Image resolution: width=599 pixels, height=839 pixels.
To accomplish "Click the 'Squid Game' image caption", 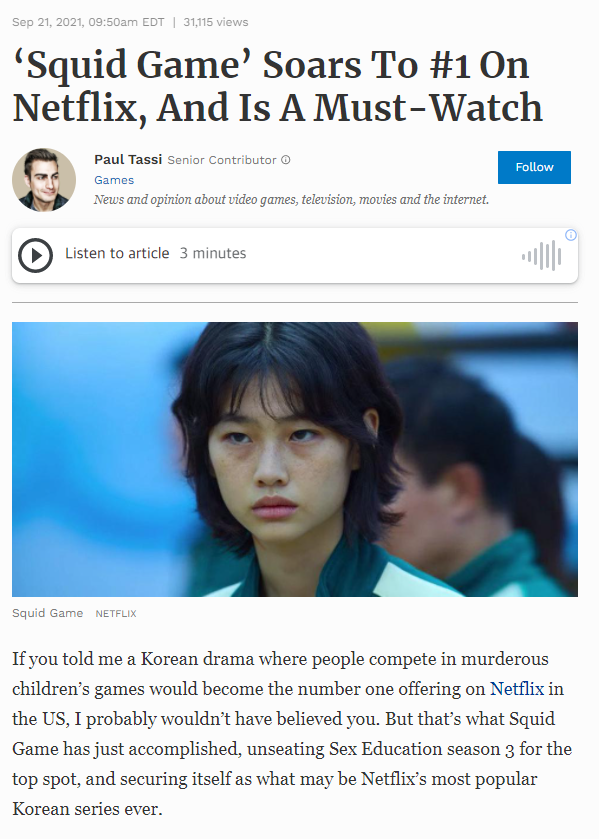I will [x=48, y=613].
